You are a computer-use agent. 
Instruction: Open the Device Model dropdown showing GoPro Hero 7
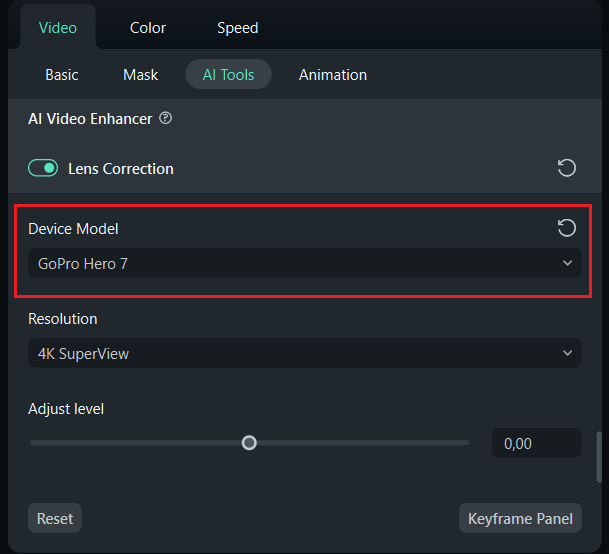[x=304, y=263]
